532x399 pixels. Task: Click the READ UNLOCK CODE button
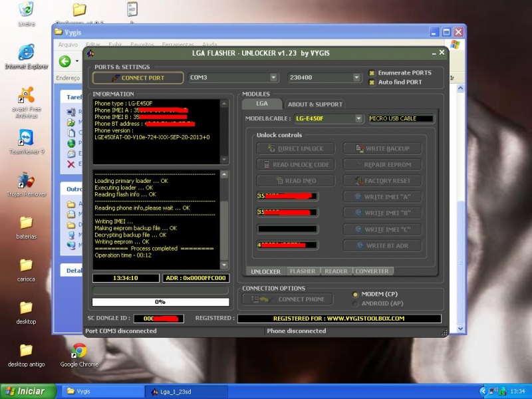tap(296, 164)
